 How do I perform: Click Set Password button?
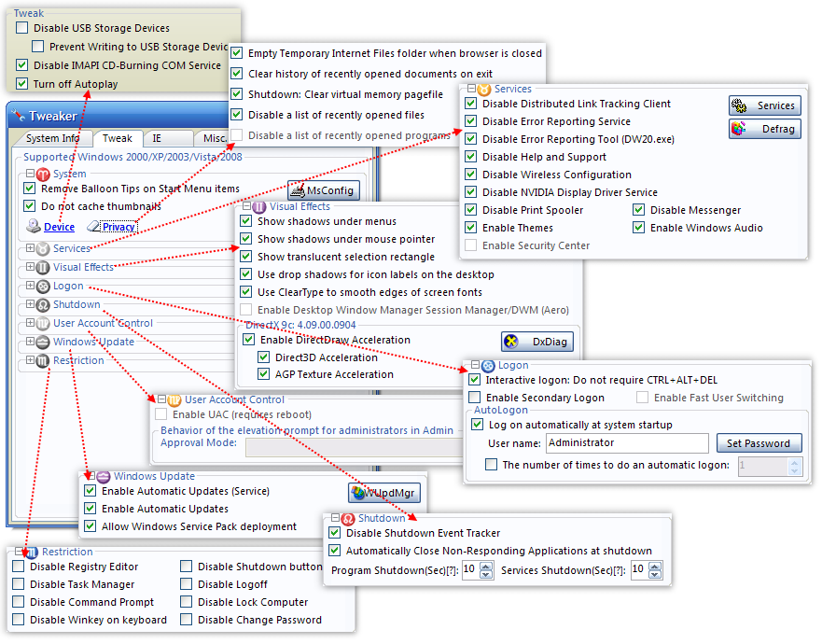(x=759, y=443)
